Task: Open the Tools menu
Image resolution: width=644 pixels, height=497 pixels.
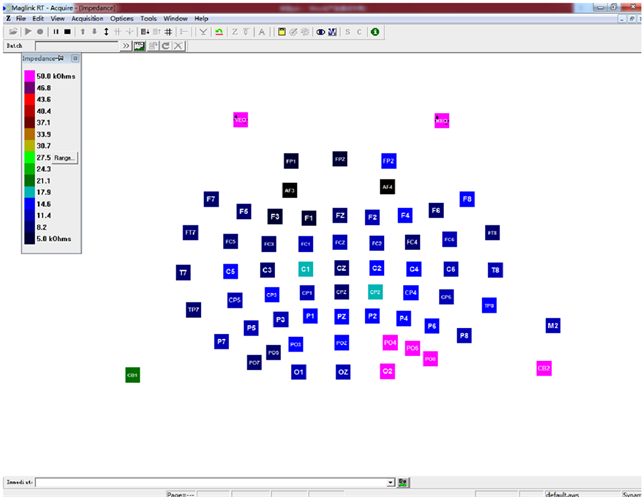Action: click(x=148, y=19)
